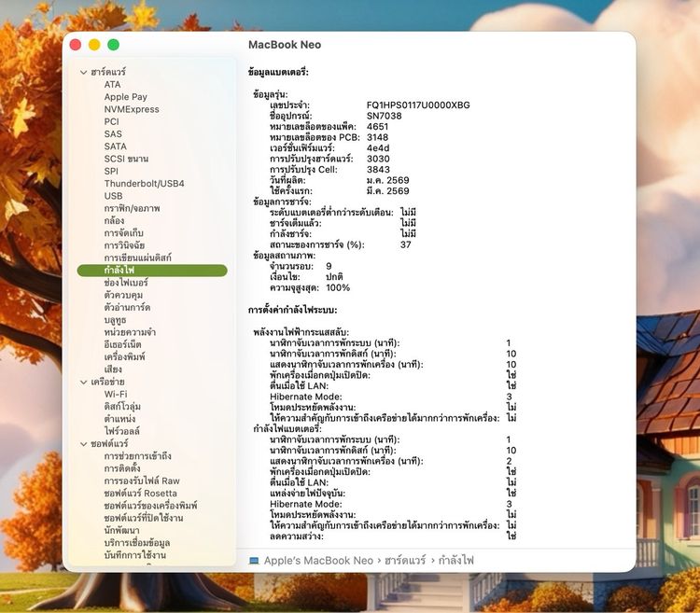
Task: Select เครื่องพิมพ์ under hardware section
Action: [x=124, y=357]
